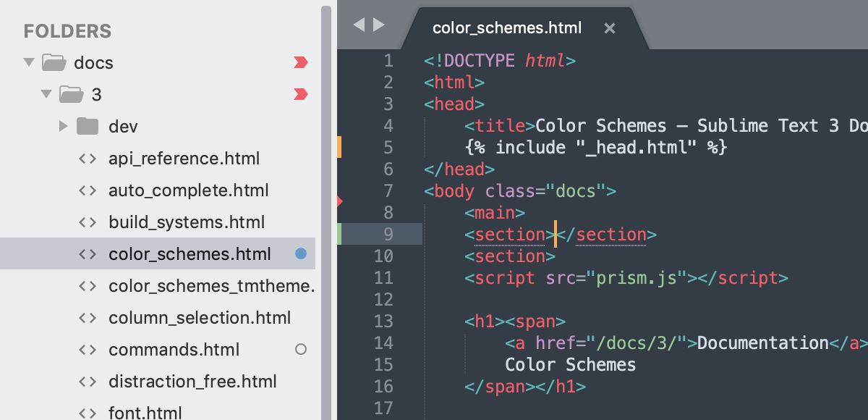Collapse folder 3 in the sidebar
The height and width of the screenshot is (420, 868).
click(46, 94)
